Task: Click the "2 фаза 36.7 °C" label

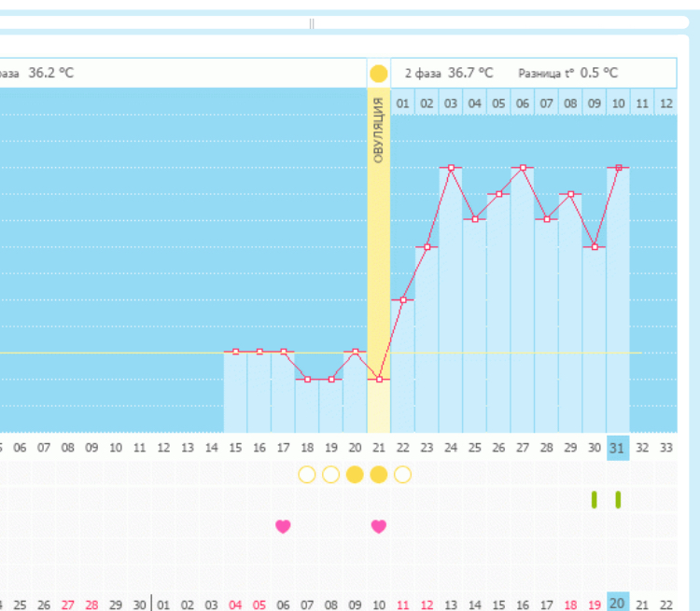Action: 448,73
